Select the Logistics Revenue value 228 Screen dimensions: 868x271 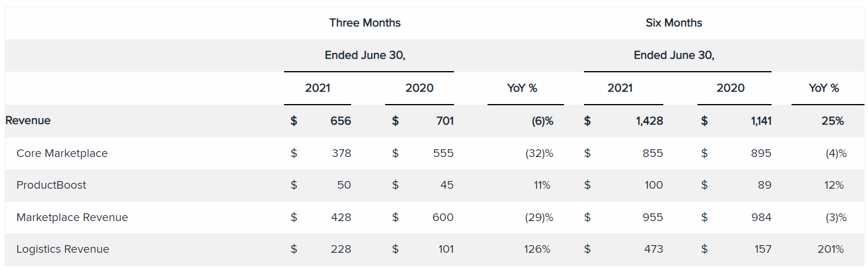click(x=340, y=249)
